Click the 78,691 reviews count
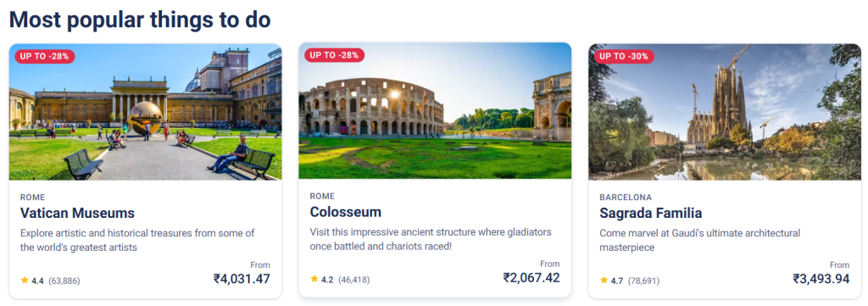Image resolution: width=868 pixels, height=306 pixels. click(644, 281)
